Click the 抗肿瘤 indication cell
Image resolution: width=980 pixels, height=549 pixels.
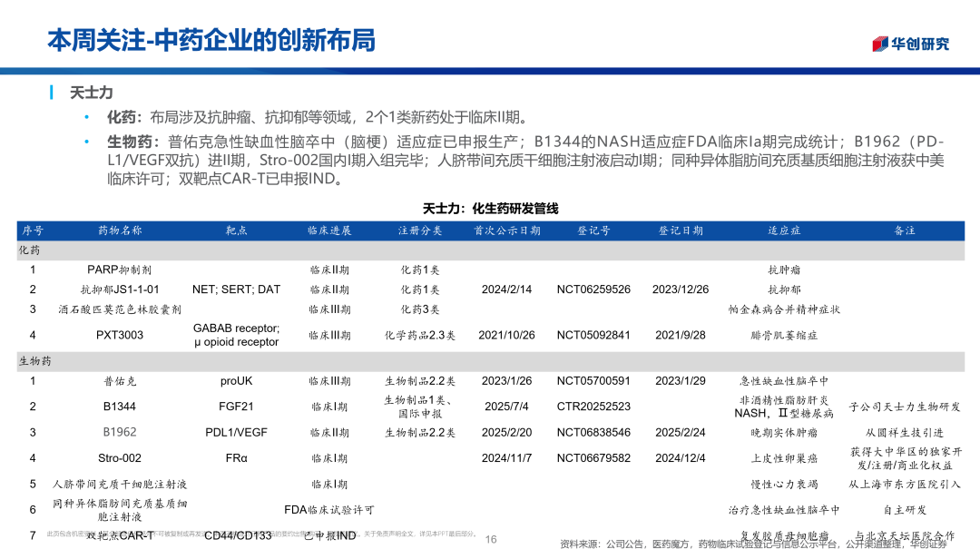coord(784,270)
